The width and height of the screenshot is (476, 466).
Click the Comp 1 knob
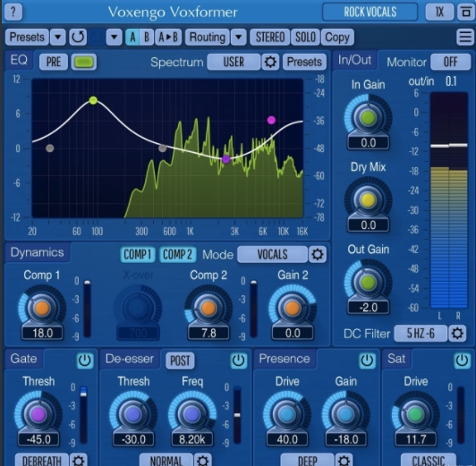[42, 309]
